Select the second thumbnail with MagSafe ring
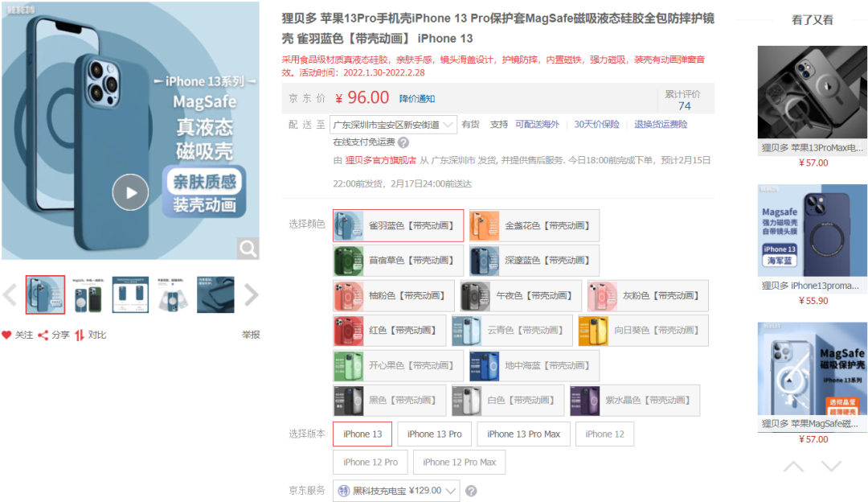This screenshot has width=868, height=502. (x=88, y=294)
